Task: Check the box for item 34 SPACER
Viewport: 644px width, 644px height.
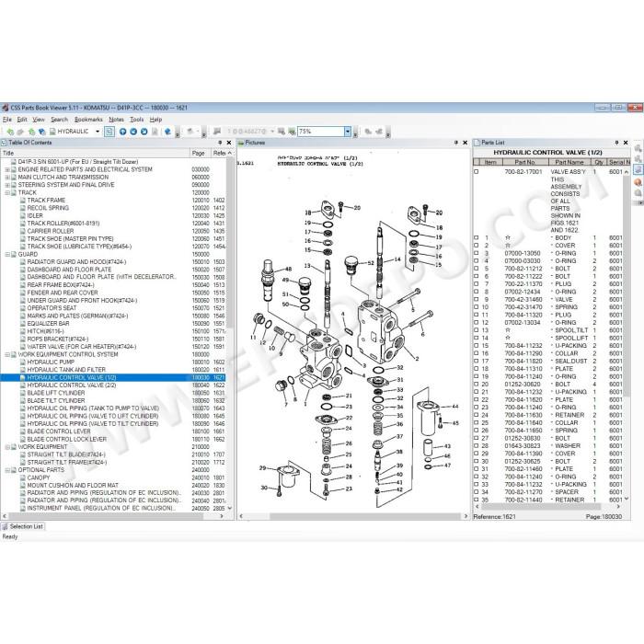Action: [x=477, y=492]
